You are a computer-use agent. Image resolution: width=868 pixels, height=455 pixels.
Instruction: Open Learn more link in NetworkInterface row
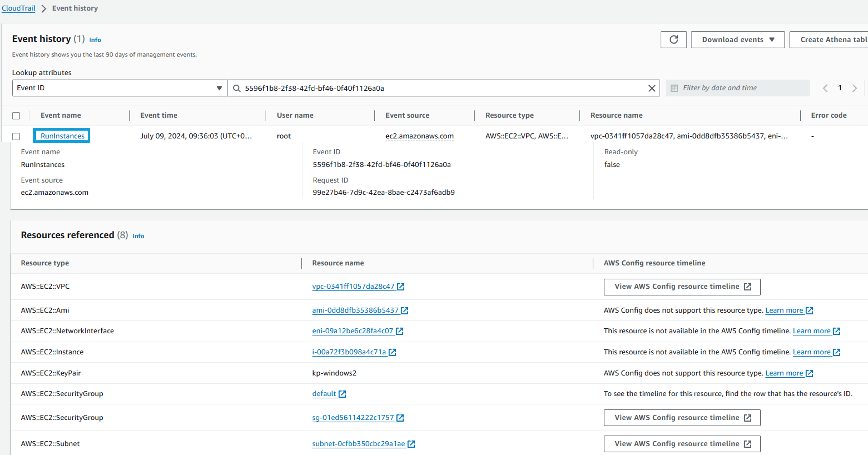811,331
